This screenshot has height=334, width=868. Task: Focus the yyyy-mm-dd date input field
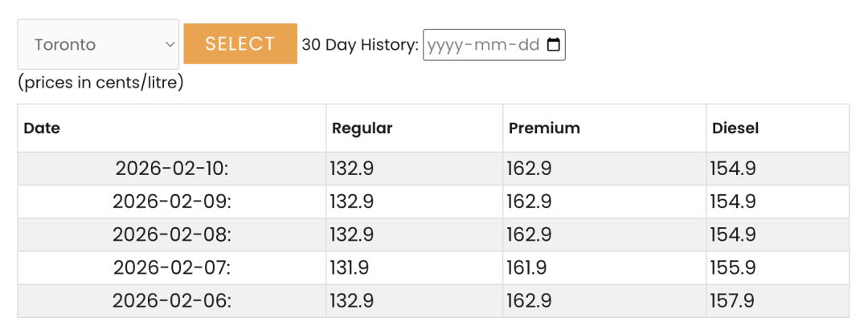[482, 45]
